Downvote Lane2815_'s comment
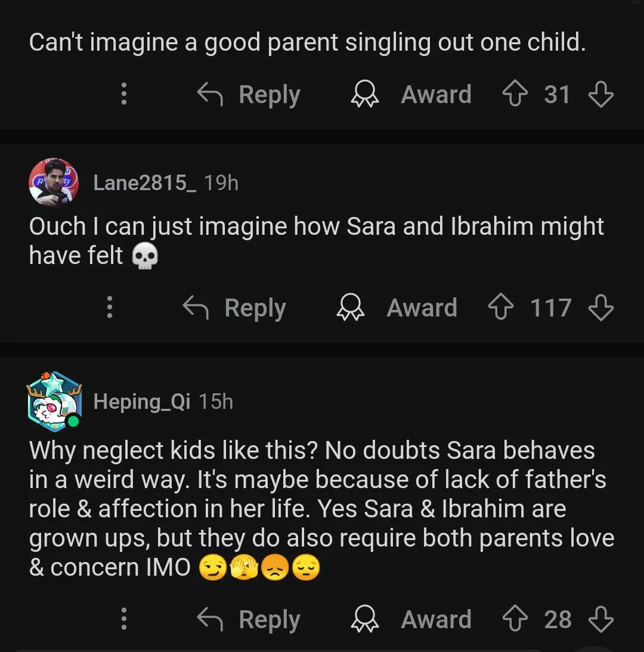 [x=600, y=308]
